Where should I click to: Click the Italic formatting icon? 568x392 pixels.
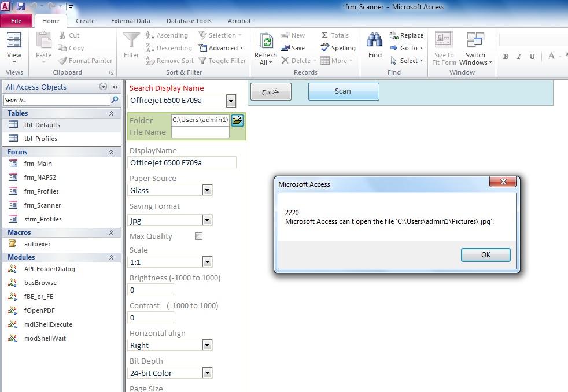pos(519,56)
